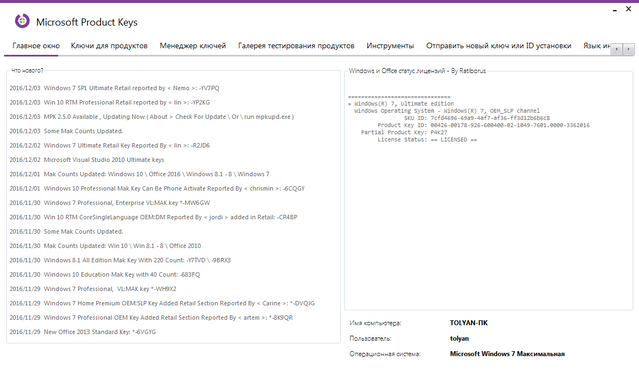Click the Windows Operating System OEM_SLP channel line
This screenshot has height=374, width=639.
447,111
